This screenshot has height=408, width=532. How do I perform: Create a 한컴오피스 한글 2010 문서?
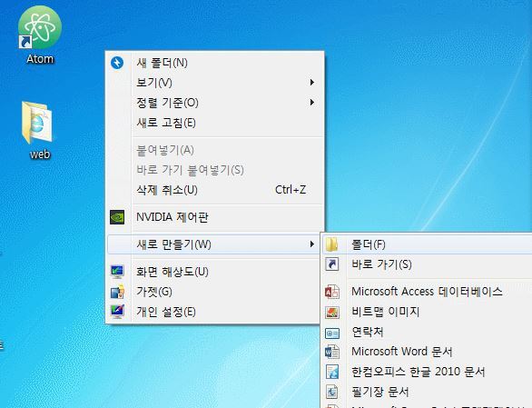pyautogui.click(x=427, y=372)
